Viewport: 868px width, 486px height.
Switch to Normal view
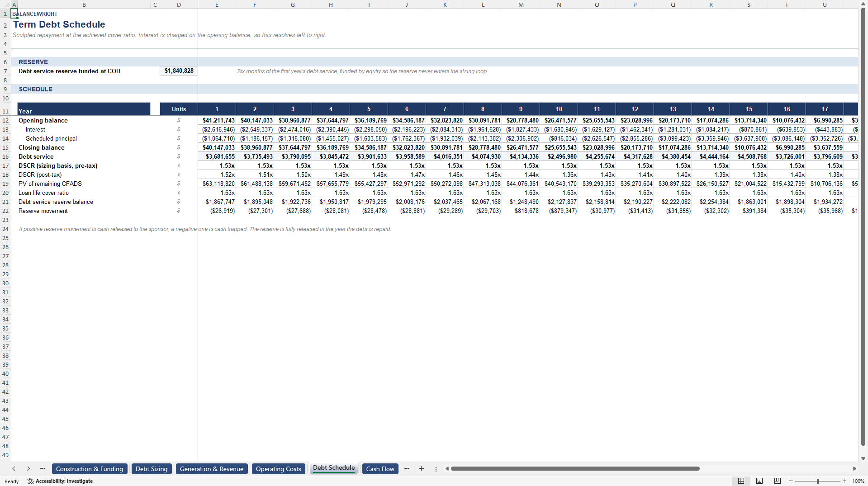point(741,481)
